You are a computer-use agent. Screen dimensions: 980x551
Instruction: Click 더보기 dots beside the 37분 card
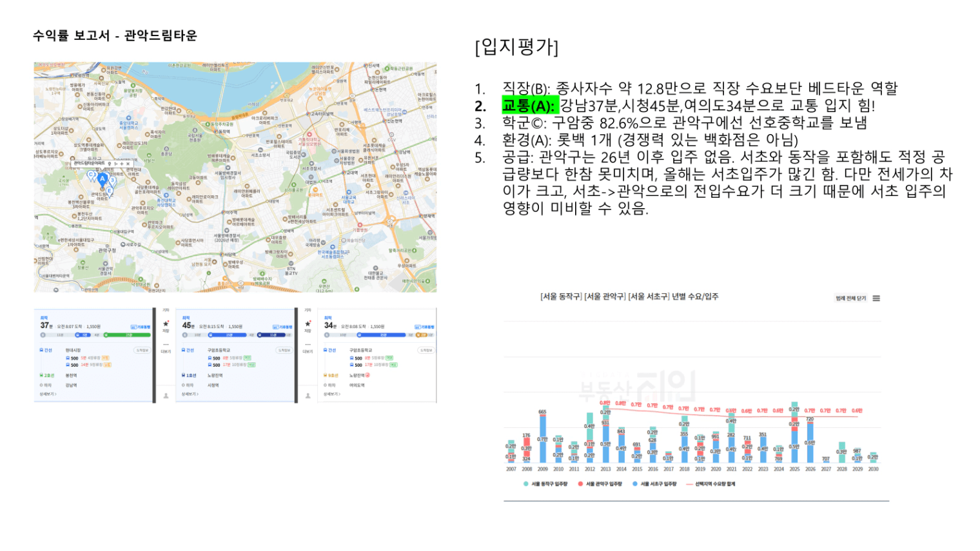pyautogui.click(x=166, y=345)
